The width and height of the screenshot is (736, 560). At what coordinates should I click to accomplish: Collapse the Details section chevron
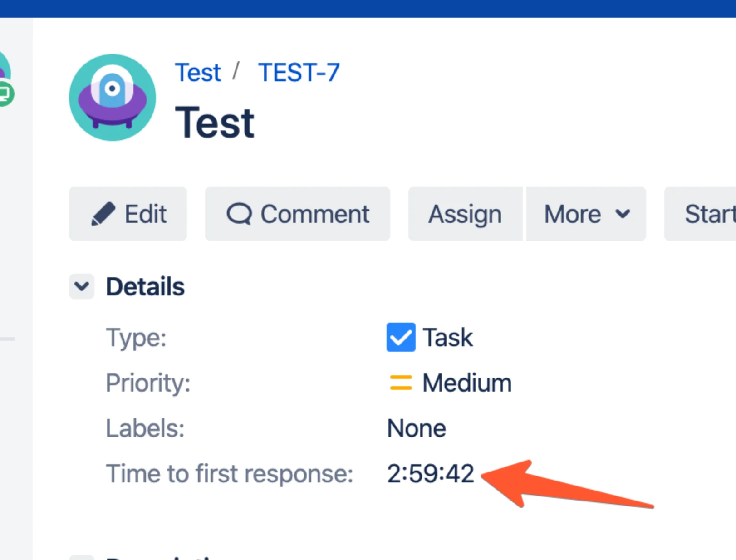82,286
